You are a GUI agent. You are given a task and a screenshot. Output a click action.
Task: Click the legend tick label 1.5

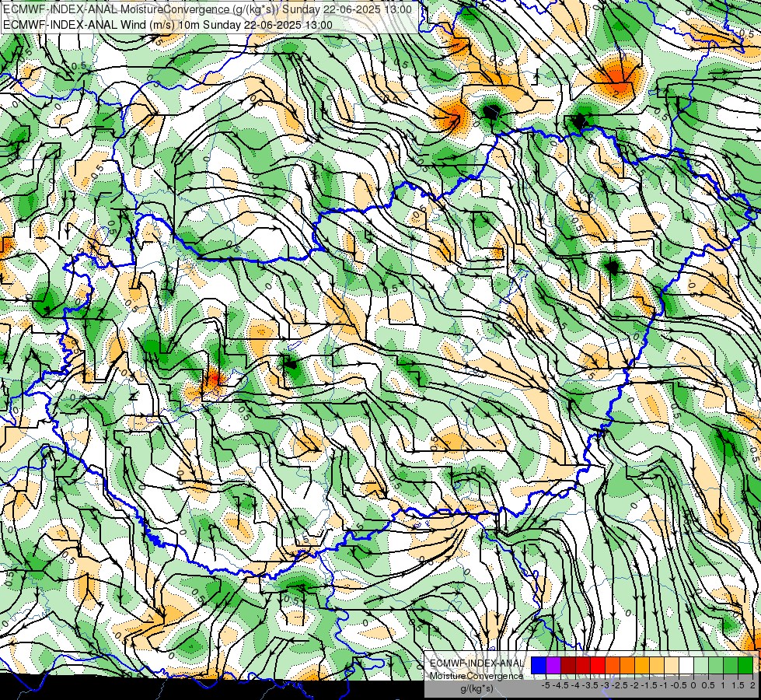coord(738,685)
